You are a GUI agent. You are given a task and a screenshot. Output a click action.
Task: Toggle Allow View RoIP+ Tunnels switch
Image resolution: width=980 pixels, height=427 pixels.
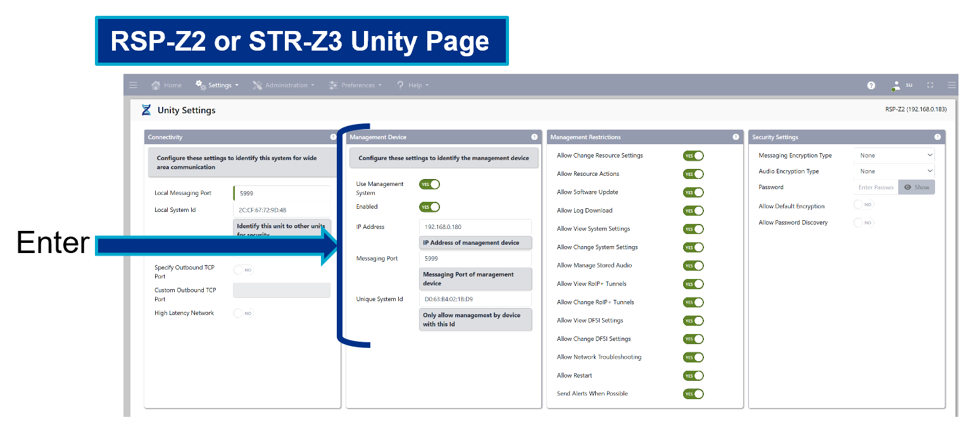point(693,284)
